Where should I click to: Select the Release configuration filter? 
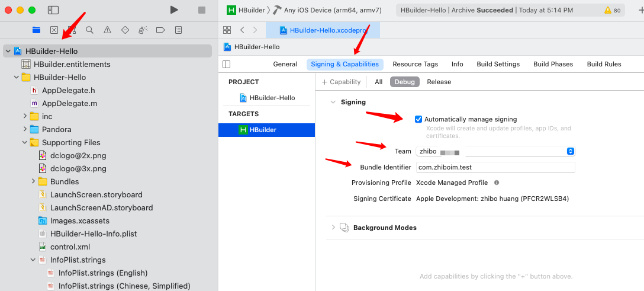pos(439,82)
